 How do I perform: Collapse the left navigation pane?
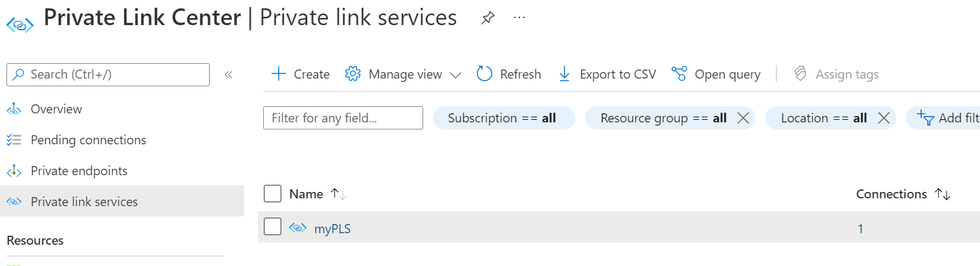point(228,75)
